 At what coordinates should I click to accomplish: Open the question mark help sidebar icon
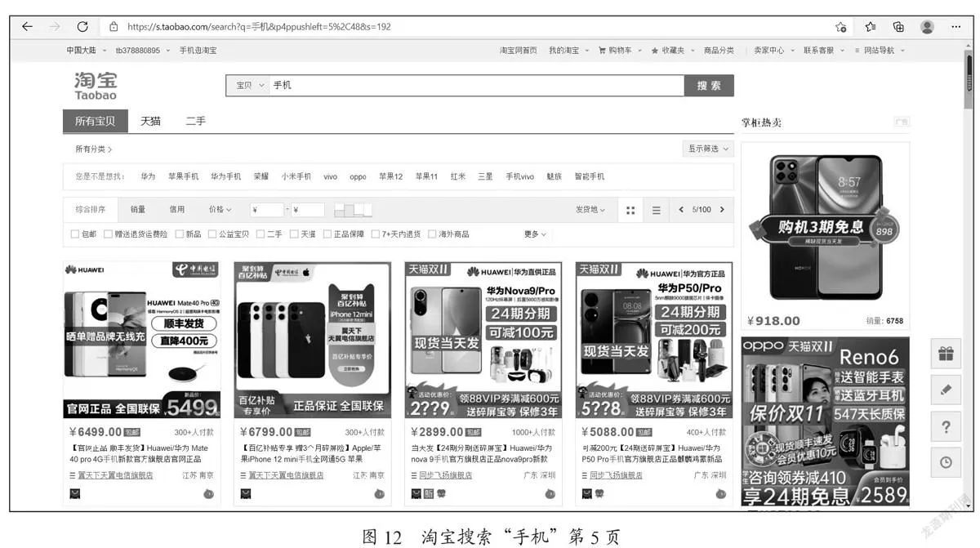(946, 426)
